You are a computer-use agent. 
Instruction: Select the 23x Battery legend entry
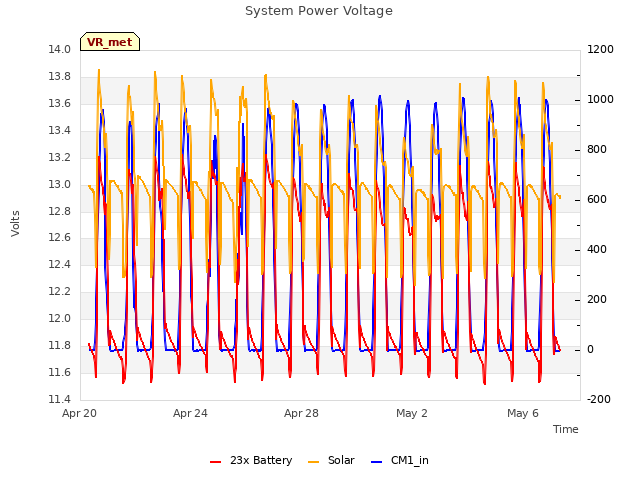pyautogui.click(x=251, y=460)
